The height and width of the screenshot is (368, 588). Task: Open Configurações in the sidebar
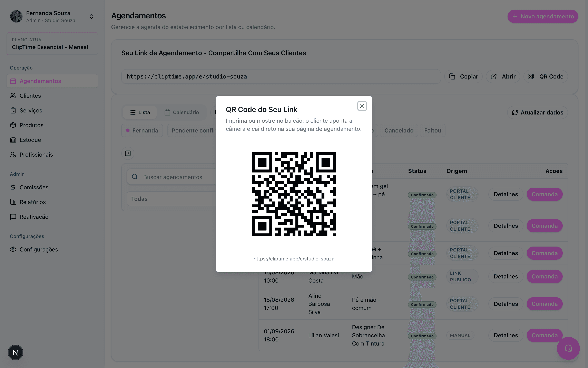[52, 249]
